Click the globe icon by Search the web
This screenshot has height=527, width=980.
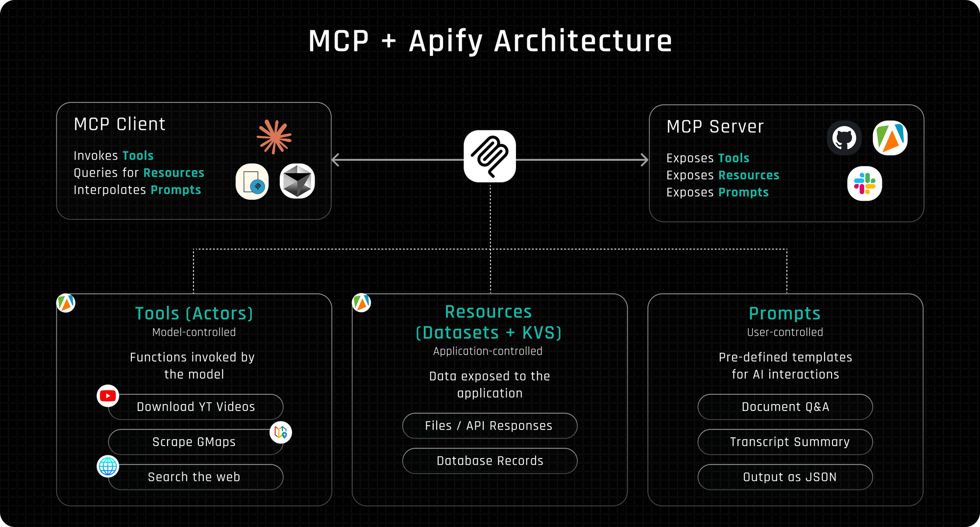(108, 466)
